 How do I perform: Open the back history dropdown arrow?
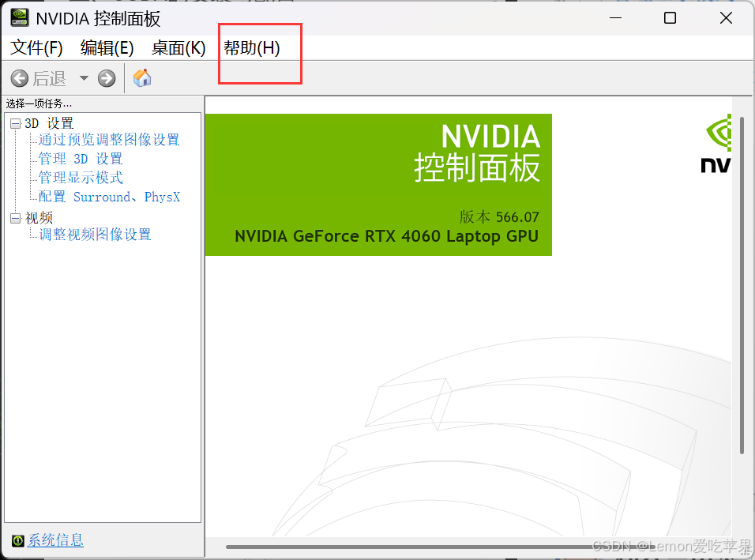(x=84, y=78)
